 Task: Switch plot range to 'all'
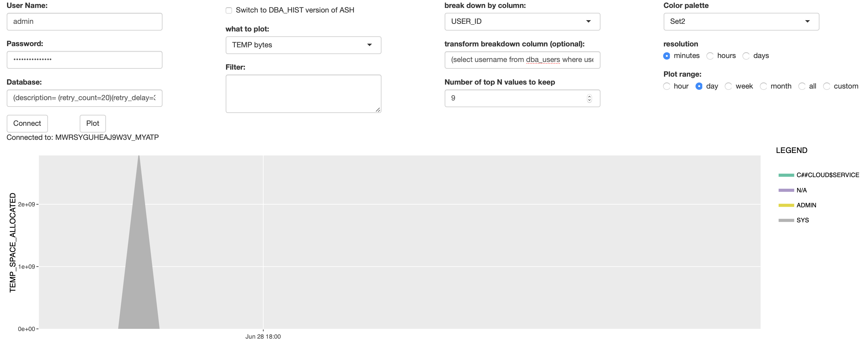[803, 86]
